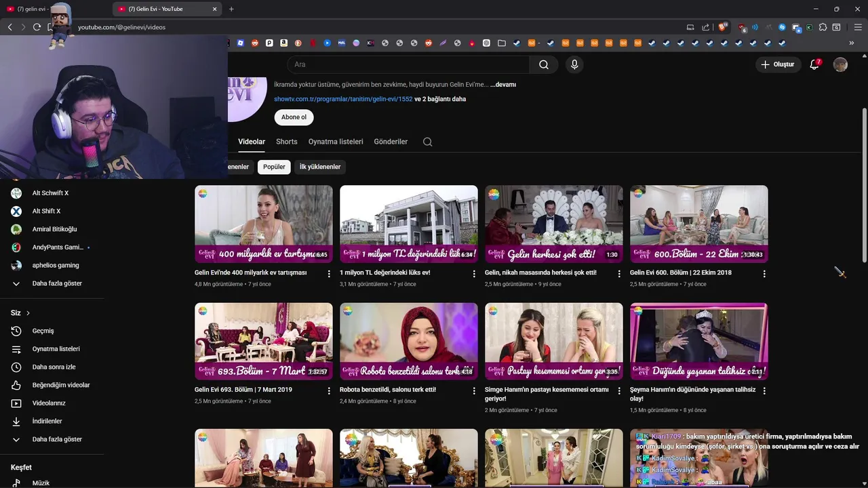Viewport: 868px width, 488px height.
Task: Play '400 milyarlık ev tartışması' thumbnail
Action: pyautogui.click(x=264, y=224)
